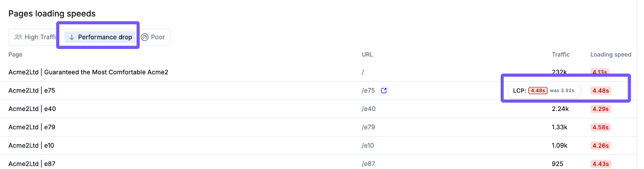Viewport: 644px width, 169px height.
Task: Open the external link icon beside /e75
Action: (x=384, y=90)
